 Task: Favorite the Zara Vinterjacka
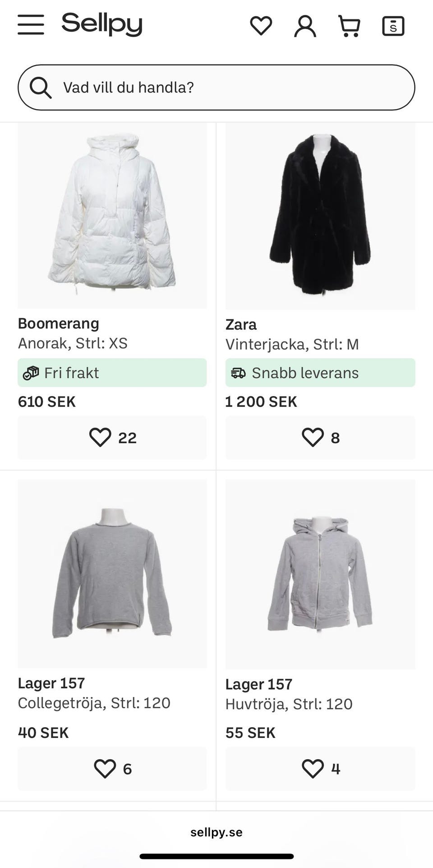coord(320,437)
